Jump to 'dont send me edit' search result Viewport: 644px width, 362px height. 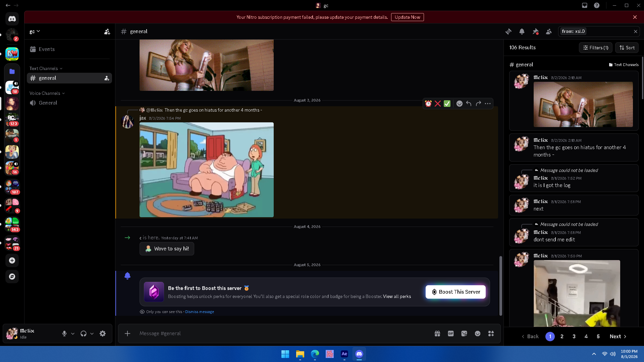(574, 233)
